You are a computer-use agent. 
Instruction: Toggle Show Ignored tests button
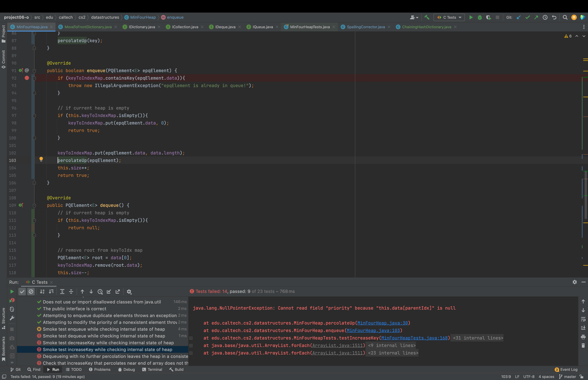click(31, 291)
